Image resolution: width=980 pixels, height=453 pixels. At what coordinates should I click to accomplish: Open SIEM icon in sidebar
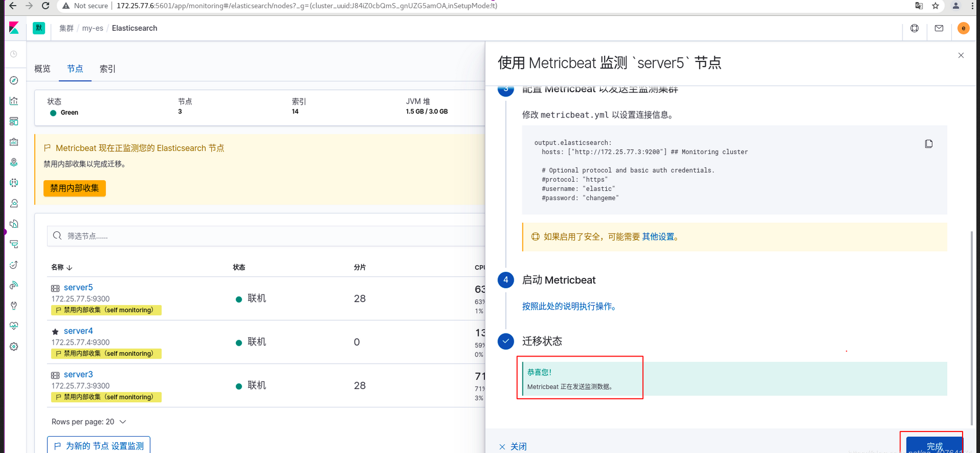click(14, 285)
